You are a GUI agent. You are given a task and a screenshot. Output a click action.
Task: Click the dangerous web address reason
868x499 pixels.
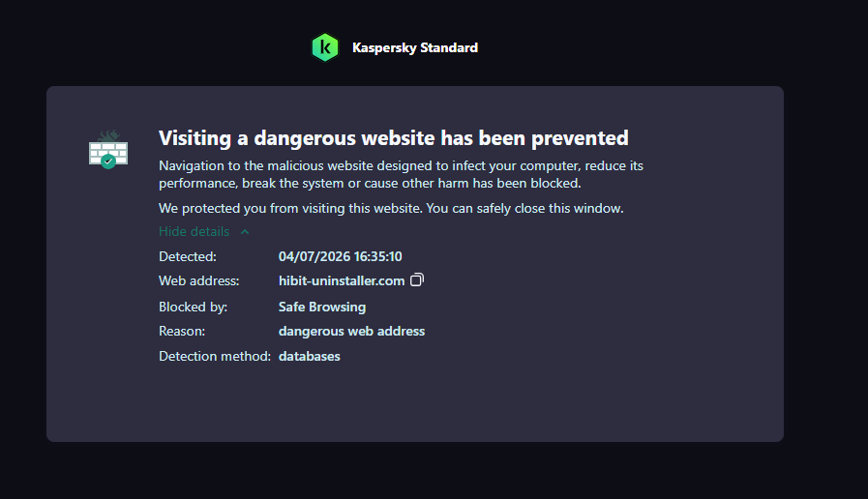351,331
